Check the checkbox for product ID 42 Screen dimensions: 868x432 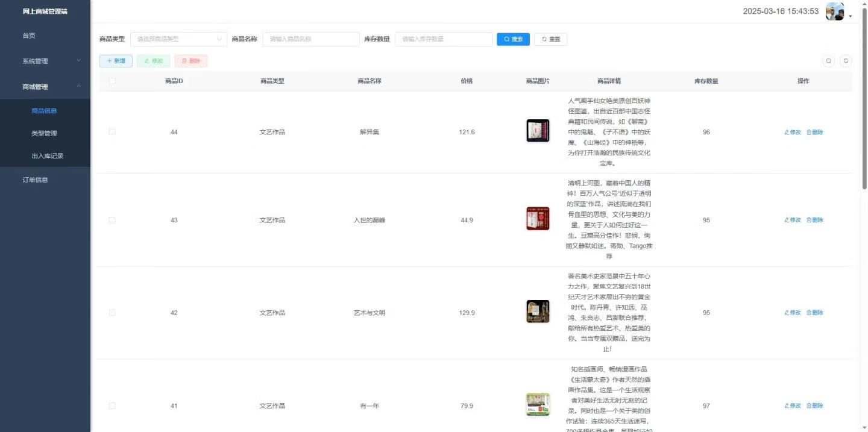(112, 313)
